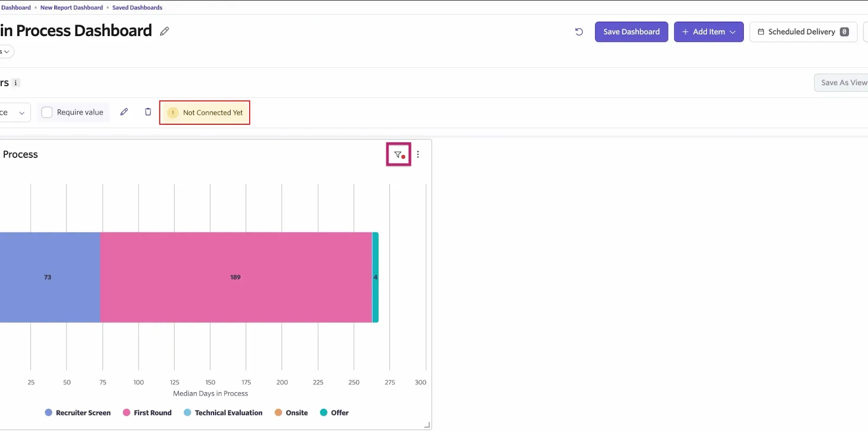The height and width of the screenshot is (431, 868).
Task: Click the chart resize handle corner
Action: [427, 425]
